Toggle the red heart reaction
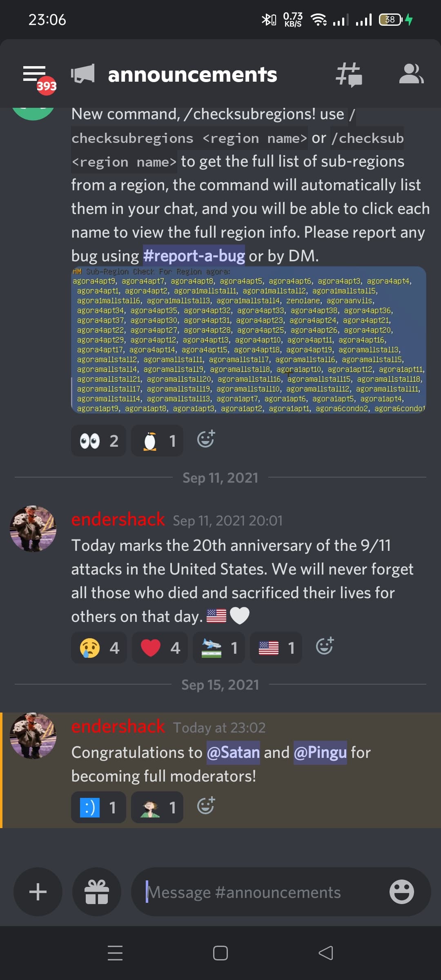441x980 pixels. coord(160,648)
